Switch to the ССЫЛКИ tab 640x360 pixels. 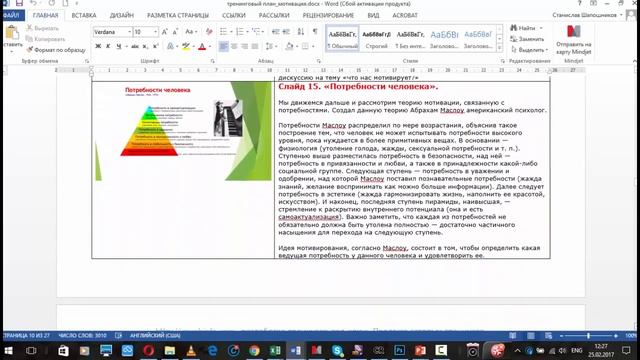point(234,16)
